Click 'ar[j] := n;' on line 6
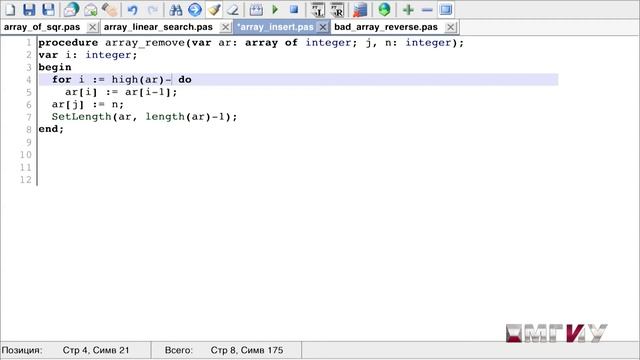Screen dimensions: 640x360 pyautogui.click(x=88, y=104)
